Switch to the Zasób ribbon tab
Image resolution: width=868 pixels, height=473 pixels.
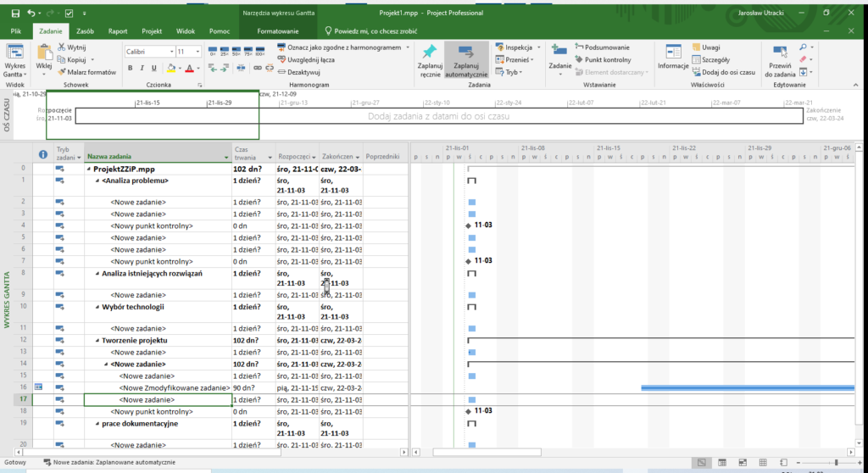85,31
